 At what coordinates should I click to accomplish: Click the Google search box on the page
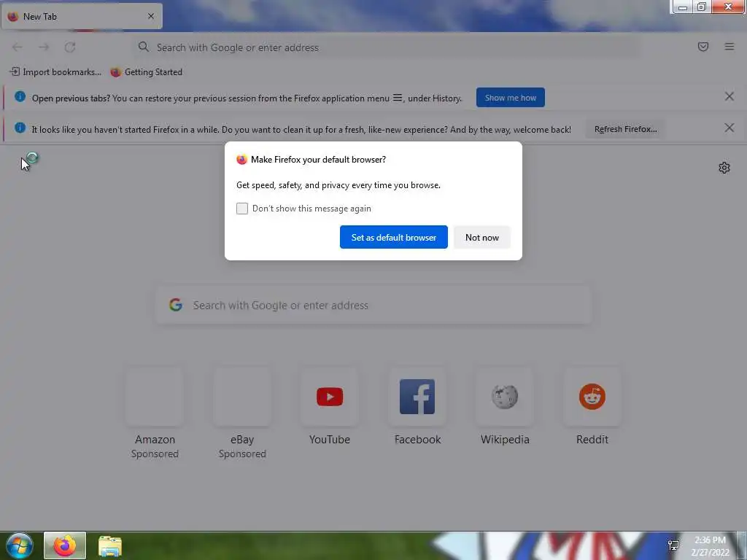[x=373, y=306]
